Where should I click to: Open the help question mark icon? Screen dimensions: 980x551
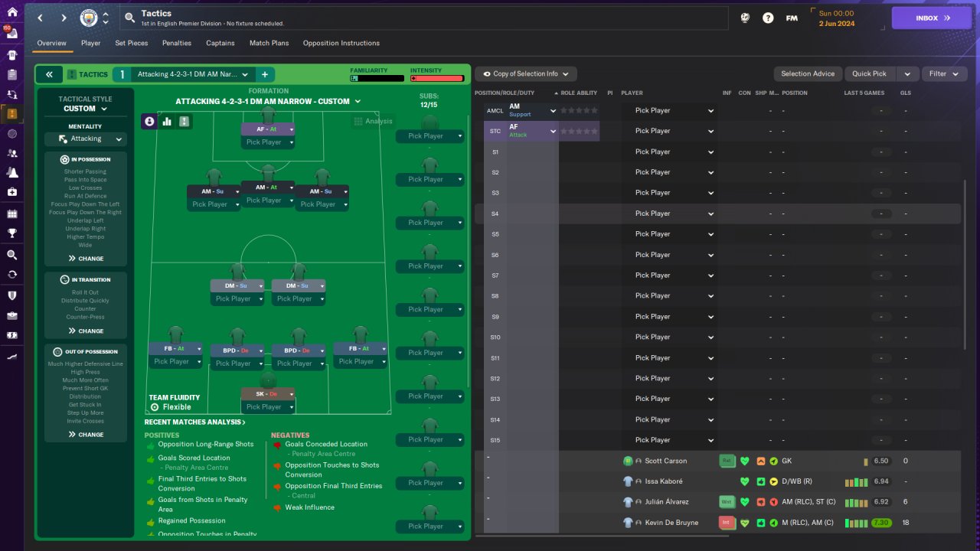[768, 18]
